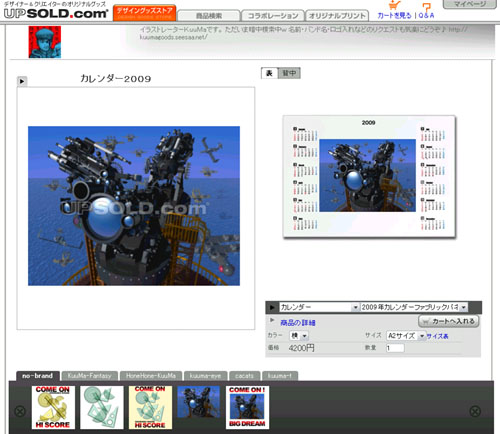Click the マイページ button
The image size is (500, 434).
469,4
